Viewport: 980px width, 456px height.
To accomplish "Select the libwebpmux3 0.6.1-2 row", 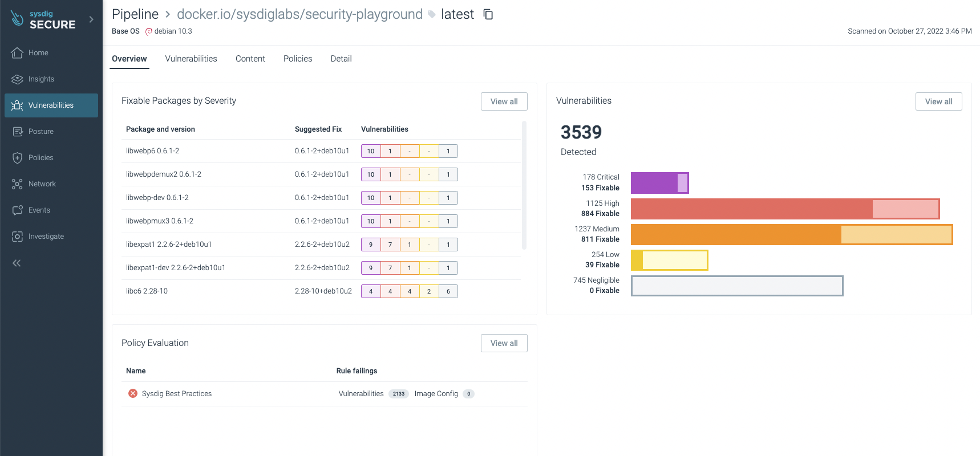I will [x=321, y=221].
